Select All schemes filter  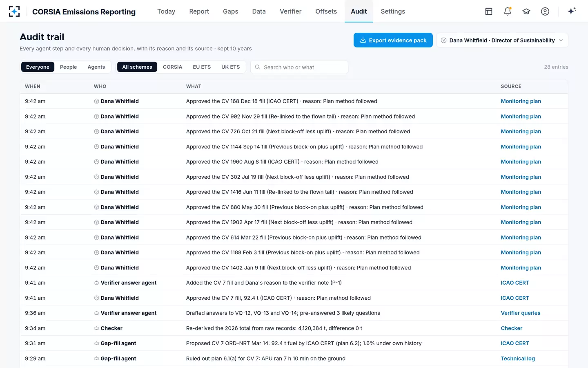[137, 67]
